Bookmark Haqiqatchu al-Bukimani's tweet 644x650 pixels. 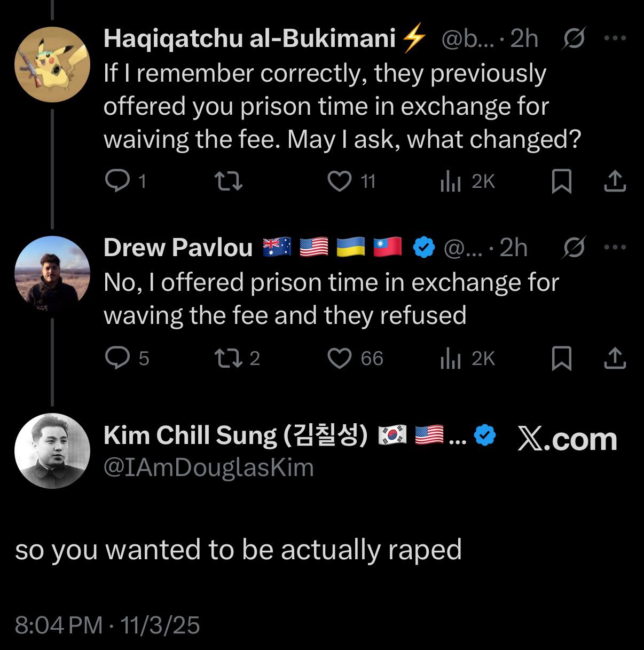(x=561, y=181)
